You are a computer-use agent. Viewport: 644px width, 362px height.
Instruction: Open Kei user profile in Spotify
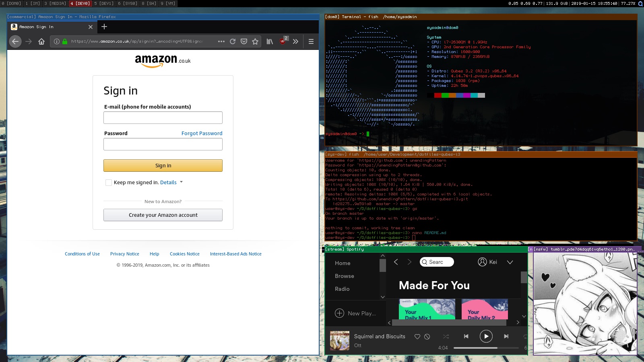487,262
